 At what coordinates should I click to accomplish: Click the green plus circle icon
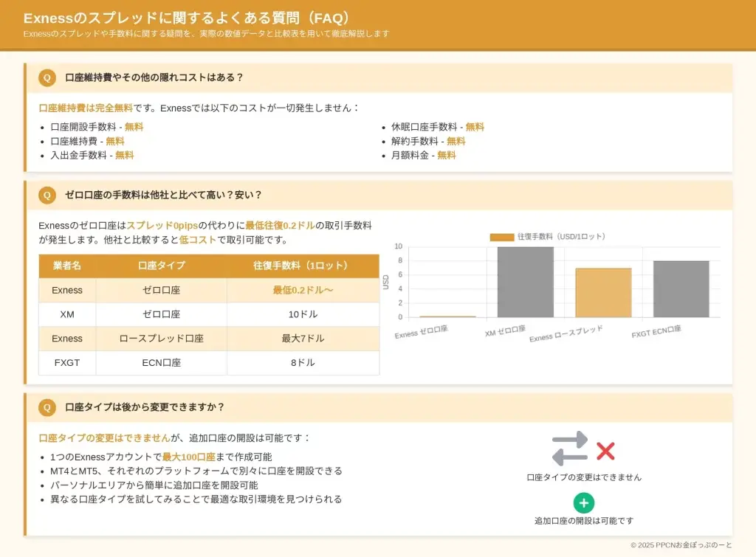[x=583, y=503]
